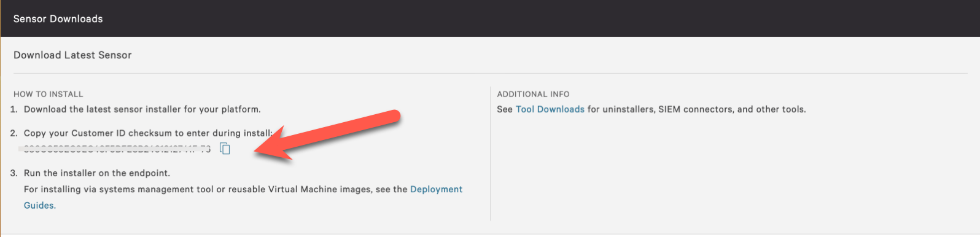Click the Sensor Downloads header title
This screenshot has height=237, width=980.
click(58, 19)
